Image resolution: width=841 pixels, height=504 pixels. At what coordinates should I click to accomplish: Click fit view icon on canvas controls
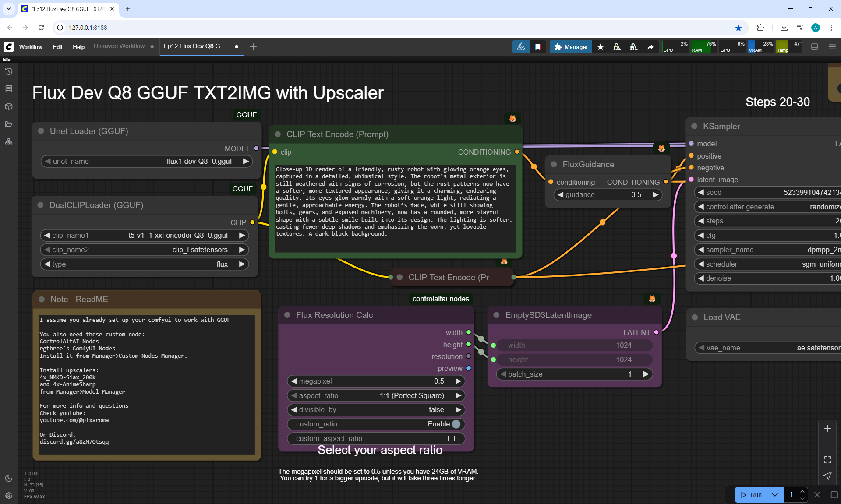(x=827, y=460)
